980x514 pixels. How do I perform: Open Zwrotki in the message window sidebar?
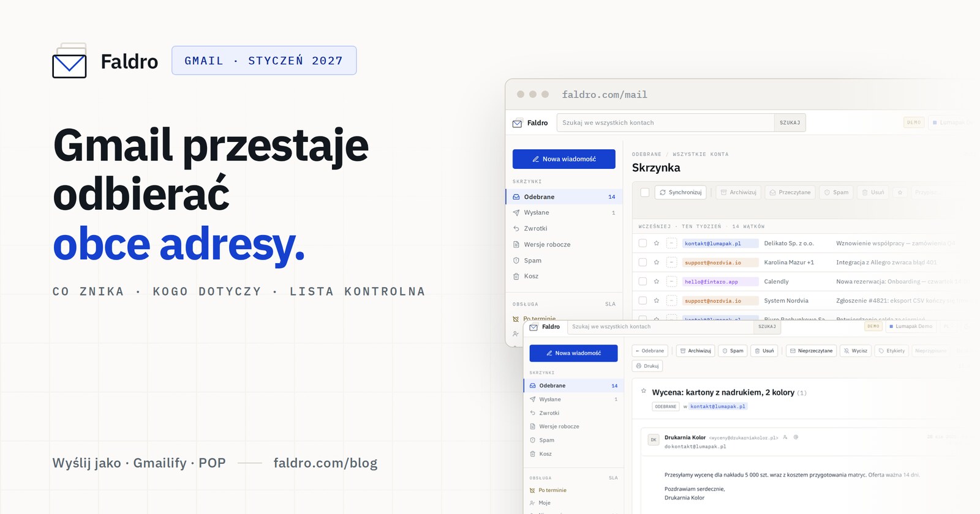point(573,413)
